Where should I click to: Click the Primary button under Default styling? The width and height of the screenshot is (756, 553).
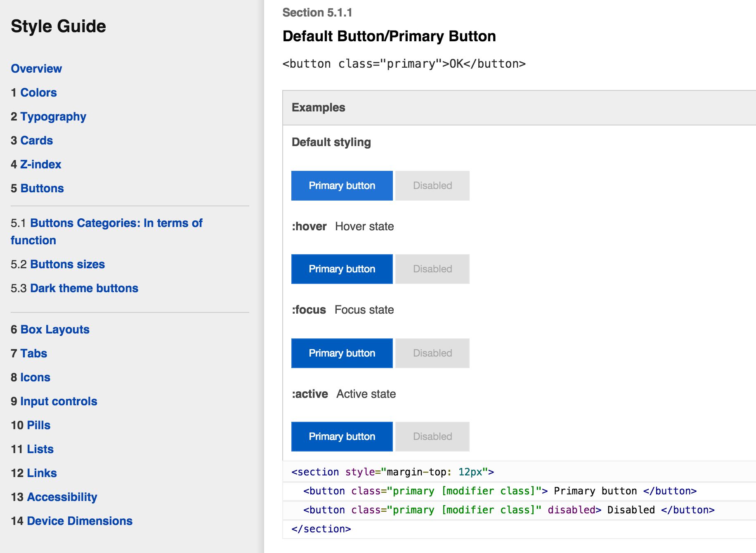click(342, 186)
